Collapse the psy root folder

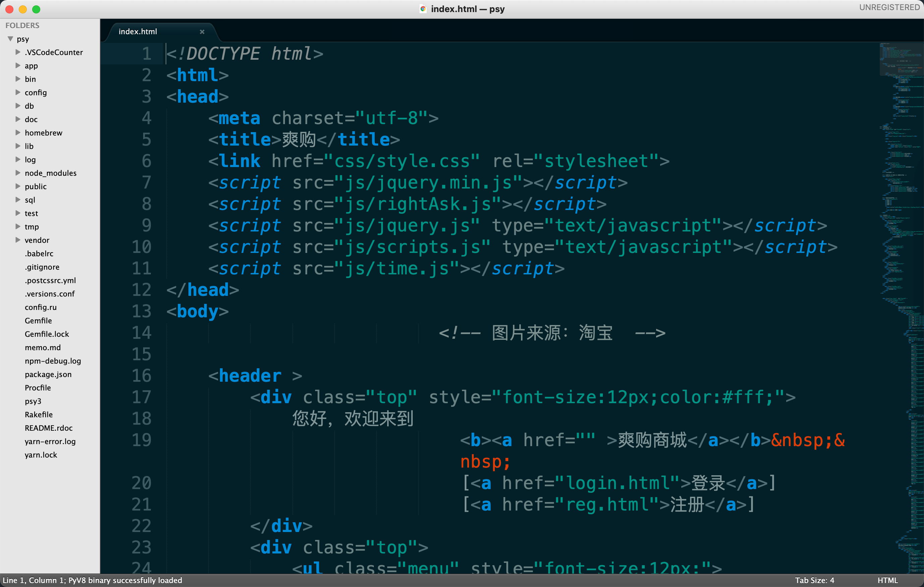10,39
